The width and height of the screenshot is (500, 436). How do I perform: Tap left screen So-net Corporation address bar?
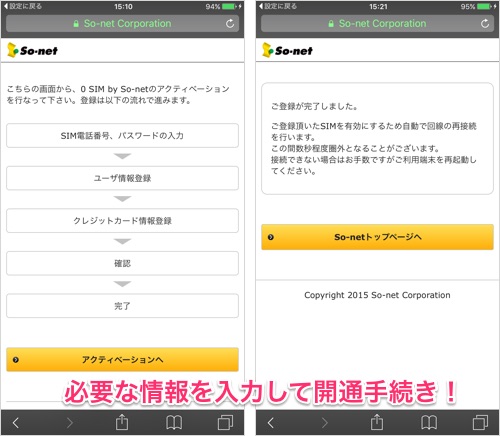122,24
